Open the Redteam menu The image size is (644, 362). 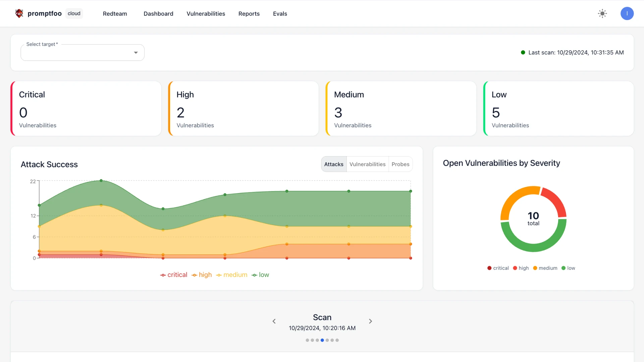click(115, 14)
